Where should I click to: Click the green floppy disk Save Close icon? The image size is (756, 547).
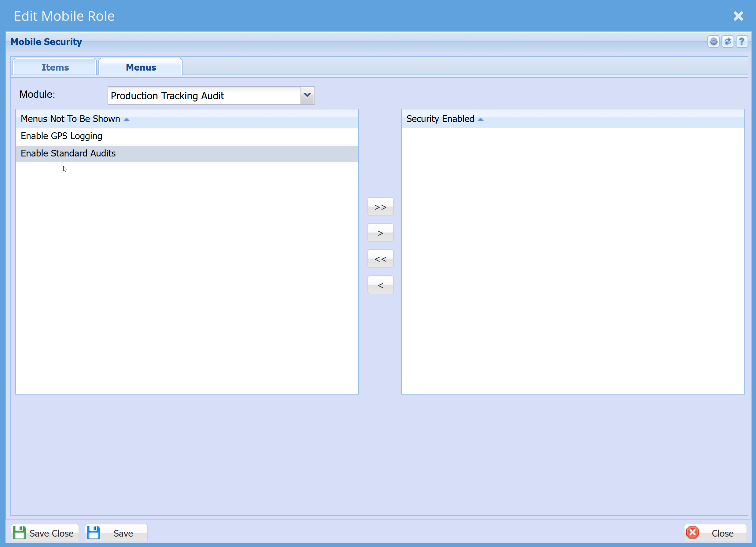click(19, 533)
